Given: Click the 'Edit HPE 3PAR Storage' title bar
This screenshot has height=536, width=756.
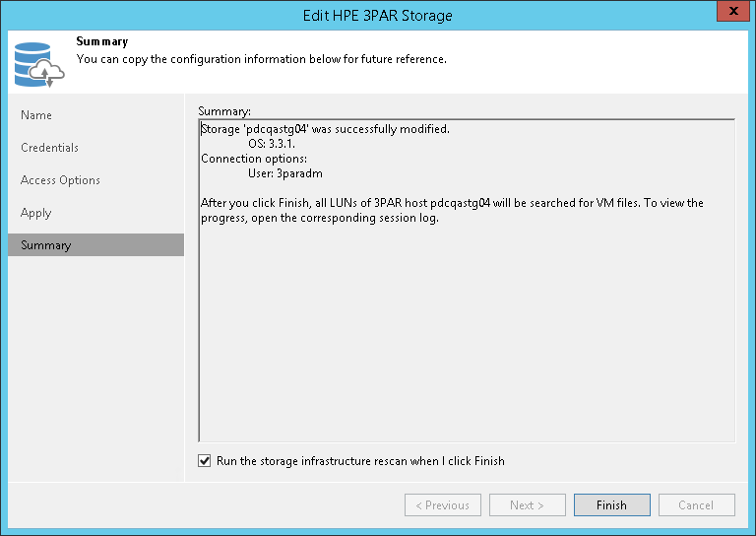Looking at the screenshot, I should [378, 16].
